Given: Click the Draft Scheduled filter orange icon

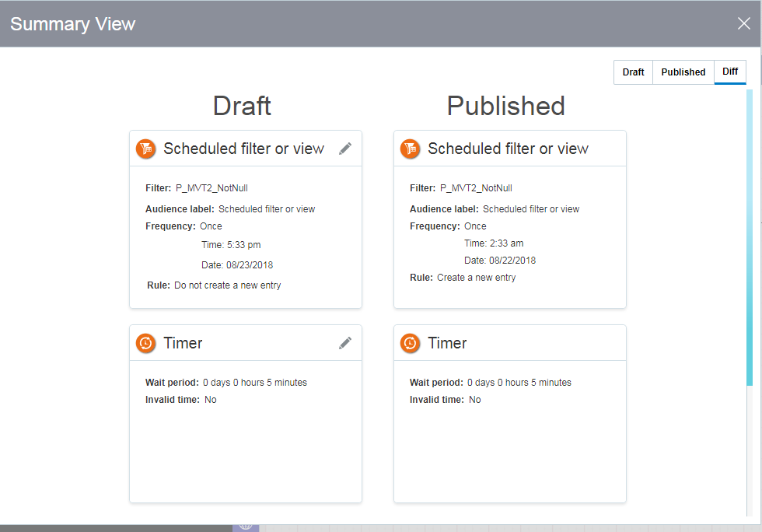Looking at the screenshot, I should (146, 149).
